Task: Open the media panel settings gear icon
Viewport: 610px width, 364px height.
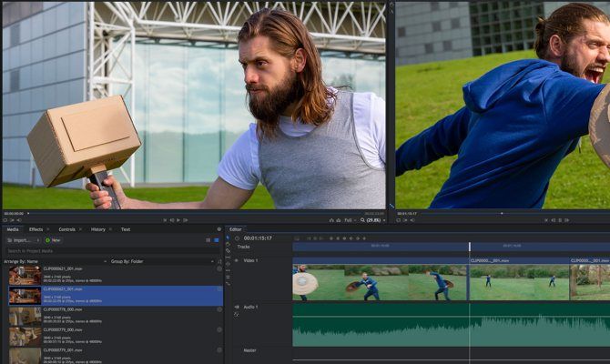Action: 219,229
